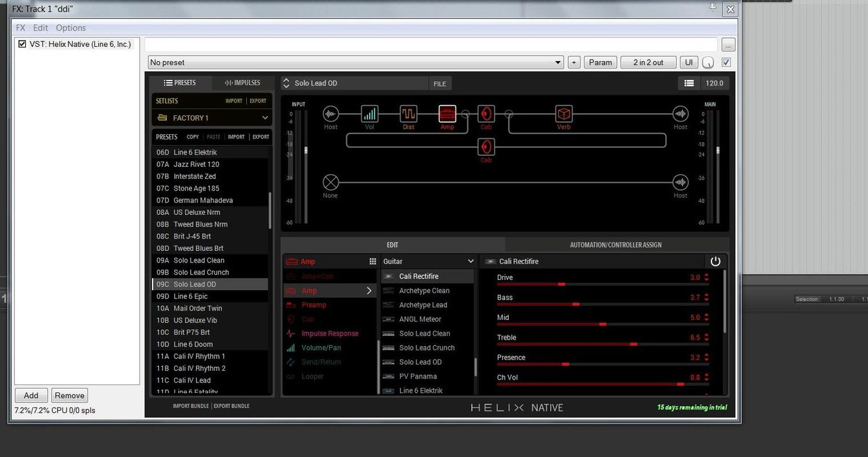Screen dimensions: 868x457
Task: Choose the Preamp category
Action: click(314, 305)
